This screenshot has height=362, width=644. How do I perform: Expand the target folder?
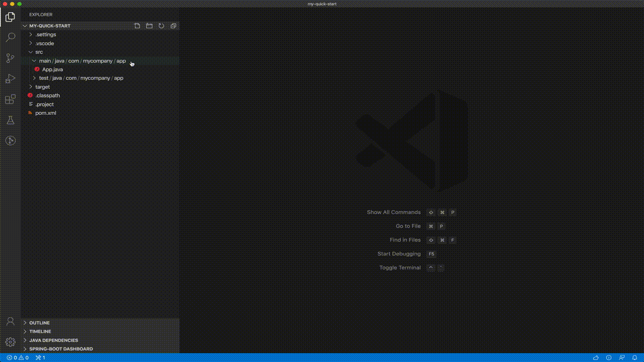(31, 86)
